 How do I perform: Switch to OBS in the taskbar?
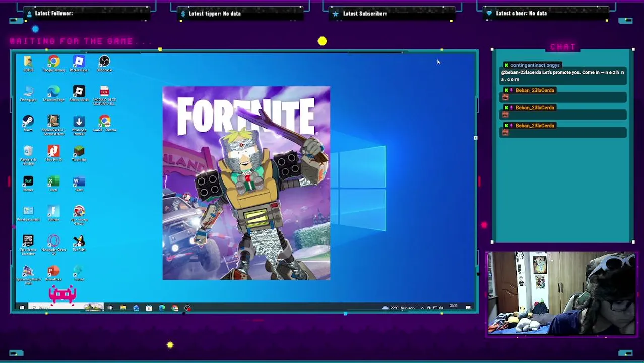pyautogui.click(x=187, y=308)
